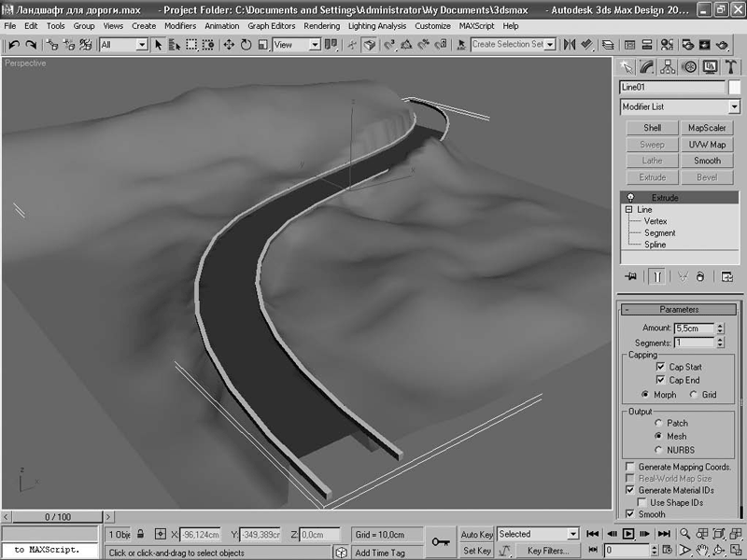Choose Select by Name tool
This screenshot has width=747, height=560.
pyautogui.click(x=175, y=45)
